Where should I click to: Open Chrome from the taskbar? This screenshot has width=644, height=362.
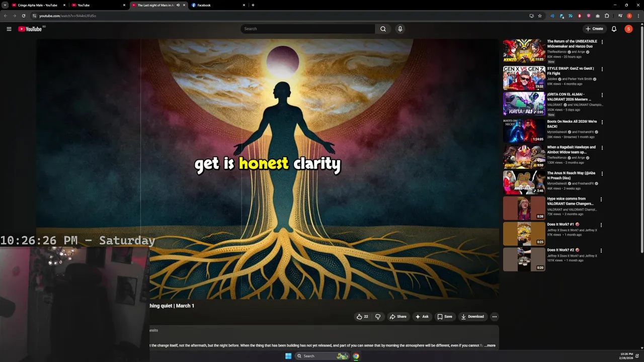(x=356, y=356)
